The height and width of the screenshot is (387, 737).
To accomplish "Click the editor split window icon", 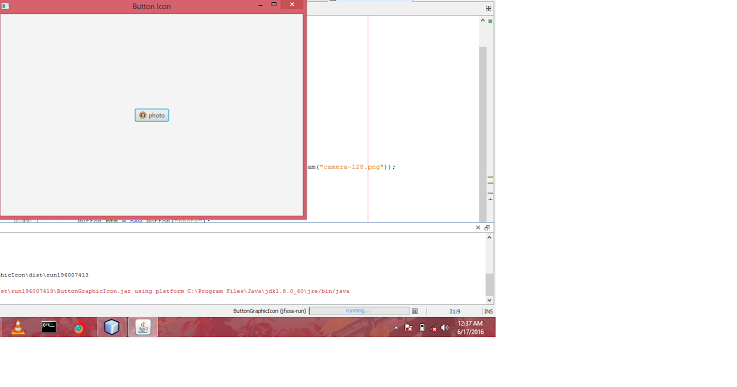I will [x=488, y=8].
